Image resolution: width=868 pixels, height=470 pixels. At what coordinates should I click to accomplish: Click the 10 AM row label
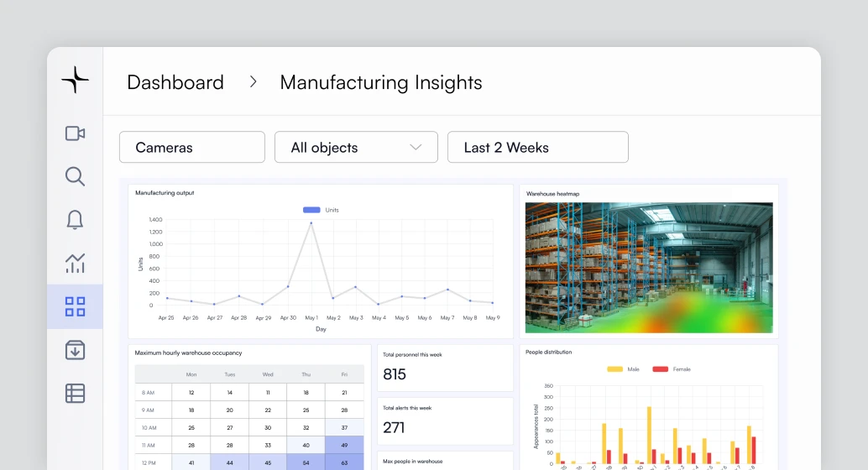tap(149, 428)
